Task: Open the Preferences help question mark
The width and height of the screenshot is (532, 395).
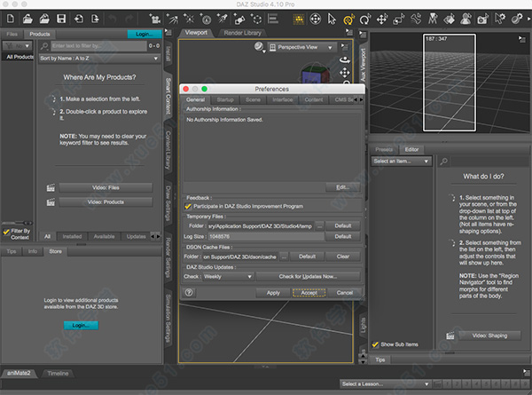Action: pyautogui.click(x=189, y=292)
